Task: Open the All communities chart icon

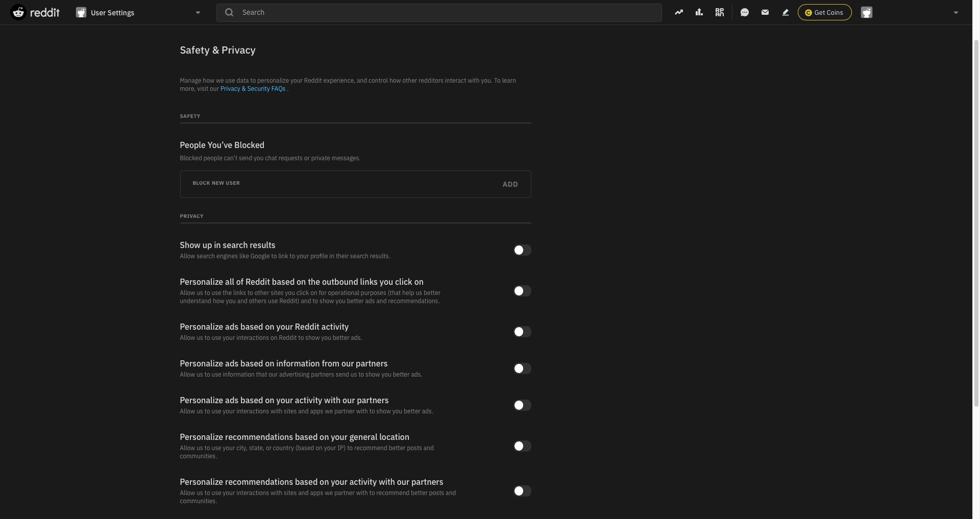Action: tap(699, 12)
